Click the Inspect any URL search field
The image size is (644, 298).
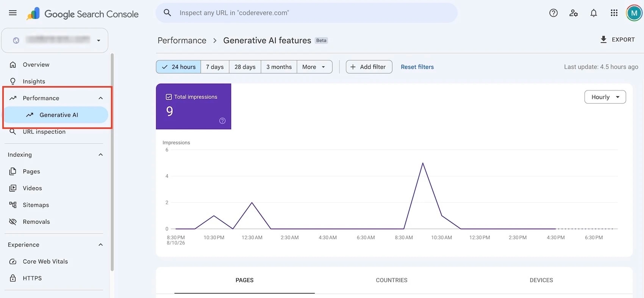[x=306, y=13]
